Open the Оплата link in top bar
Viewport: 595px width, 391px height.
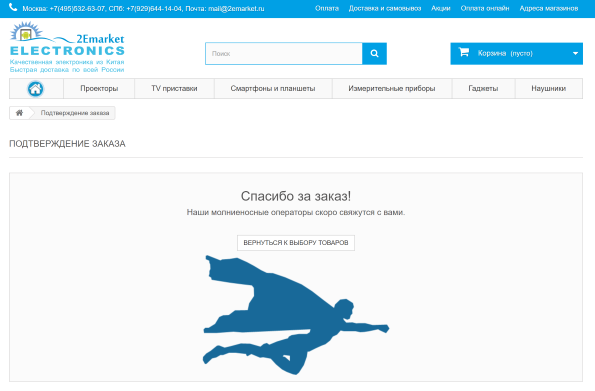(x=327, y=8)
